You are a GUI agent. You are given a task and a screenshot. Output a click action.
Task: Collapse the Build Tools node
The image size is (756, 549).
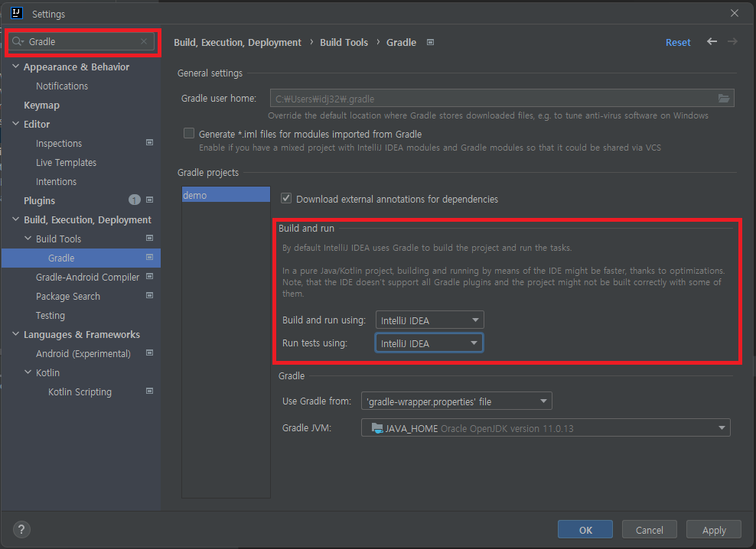coord(28,239)
